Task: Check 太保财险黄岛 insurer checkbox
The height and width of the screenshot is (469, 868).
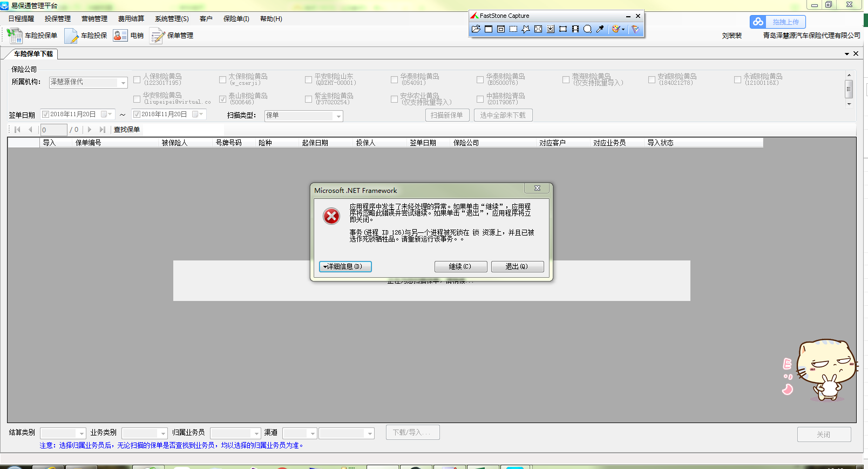Action: point(222,80)
